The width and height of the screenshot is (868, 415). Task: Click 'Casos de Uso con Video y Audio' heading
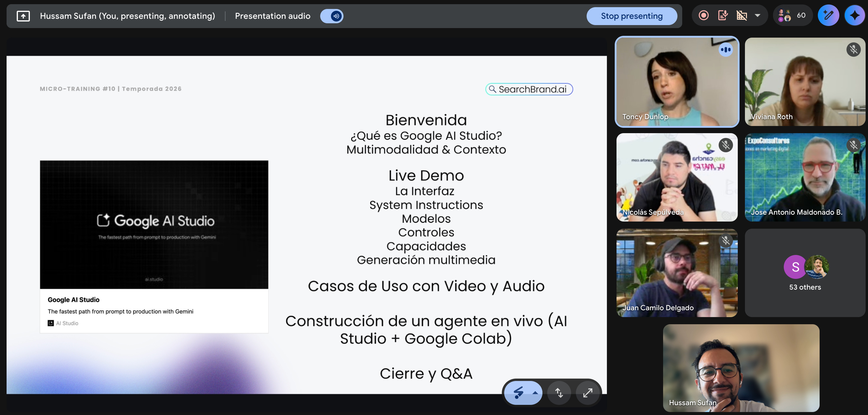pyautogui.click(x=426, y=286)
